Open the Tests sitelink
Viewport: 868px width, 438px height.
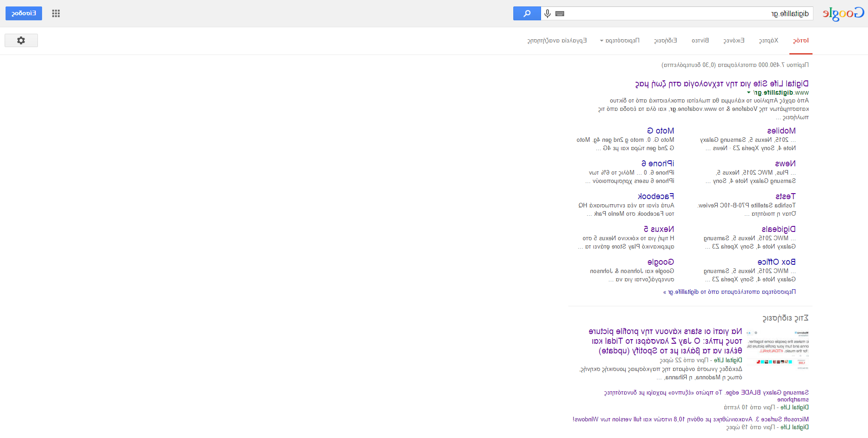[786, 196]
